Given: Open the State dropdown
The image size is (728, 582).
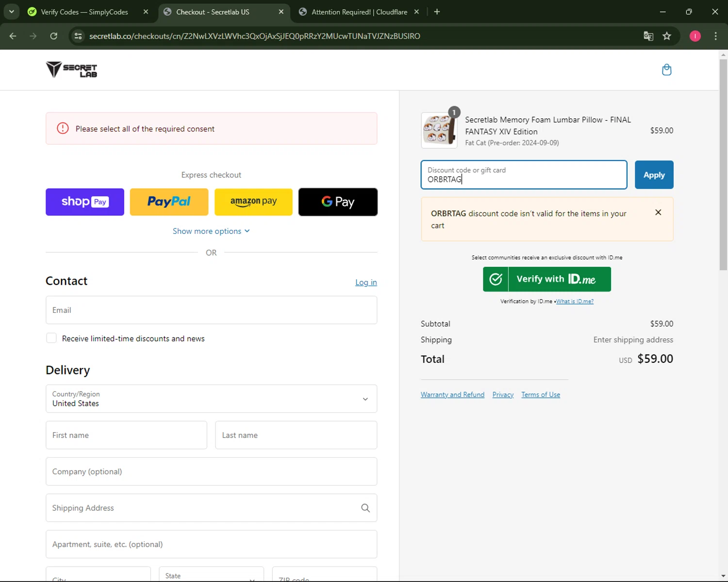Looking at the screenshot, I should point(211,574).
